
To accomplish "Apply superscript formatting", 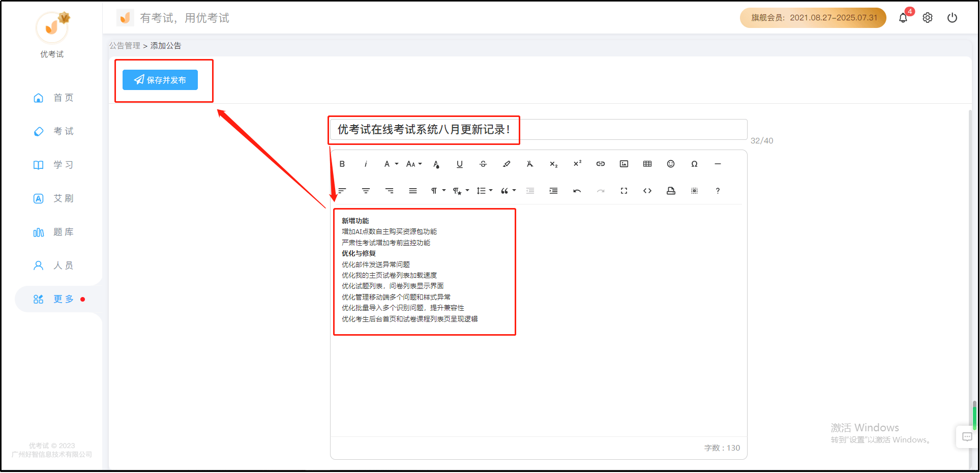I will (x=577, y=164).
